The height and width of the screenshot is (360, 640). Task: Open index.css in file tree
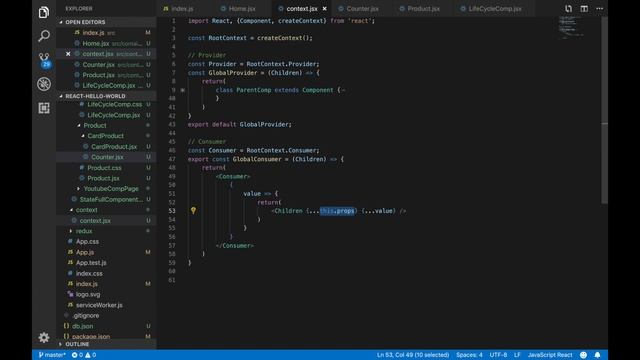click(106, 273)
